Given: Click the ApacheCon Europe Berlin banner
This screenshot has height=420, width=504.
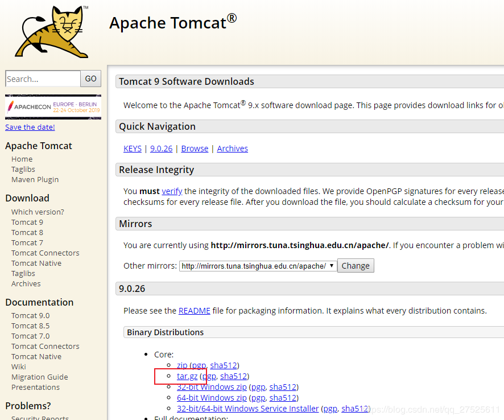Looking at the screenshot, I should pos(53,106).
